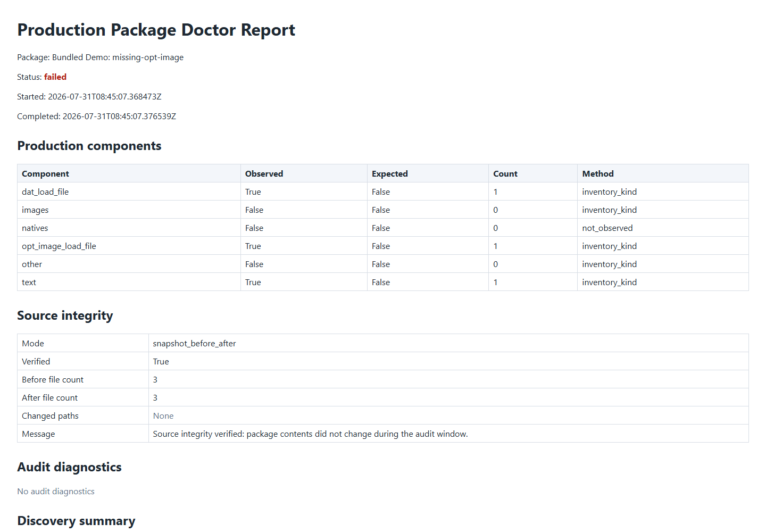Click the 'Audit diagnostics' heading
The width and height of the screenshot is (766, 532).
69,467
